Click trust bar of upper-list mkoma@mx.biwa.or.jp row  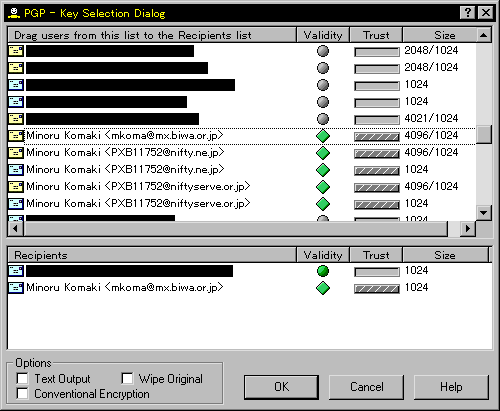coord(377,137)
